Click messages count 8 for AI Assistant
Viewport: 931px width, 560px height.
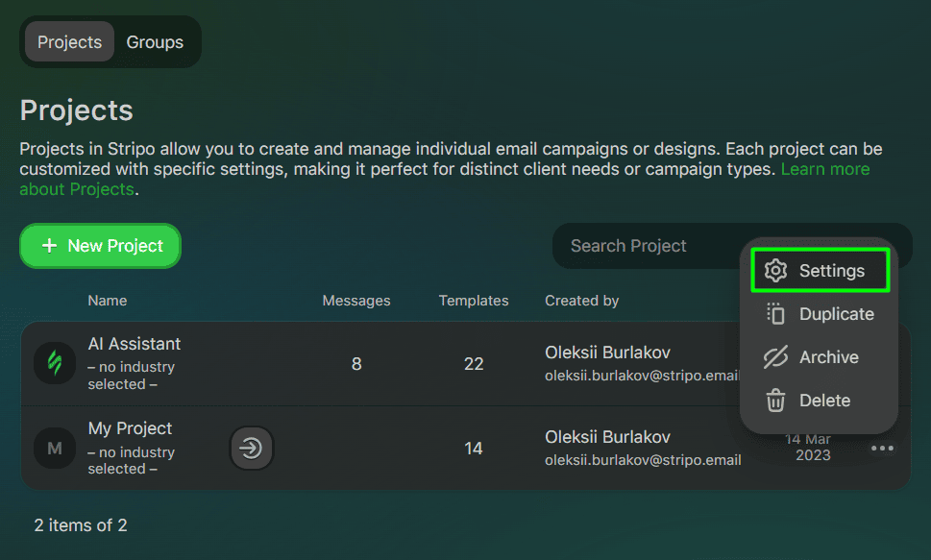356,363
